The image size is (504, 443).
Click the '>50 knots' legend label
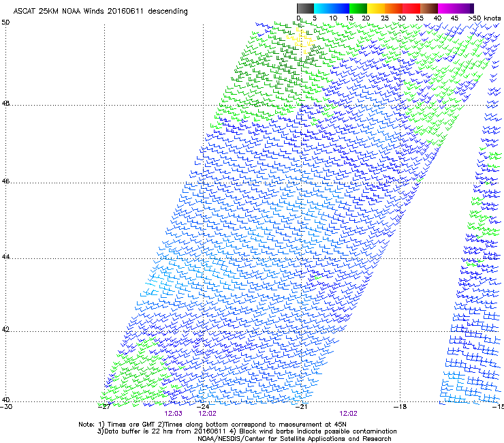tap(484, 18)
